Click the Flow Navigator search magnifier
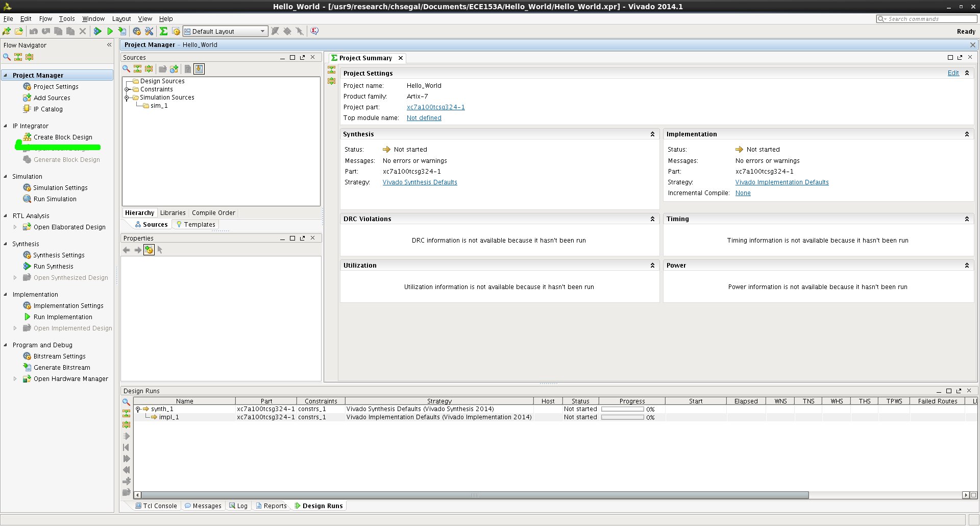This screenshot has height=526, width=980. point(7,57)
